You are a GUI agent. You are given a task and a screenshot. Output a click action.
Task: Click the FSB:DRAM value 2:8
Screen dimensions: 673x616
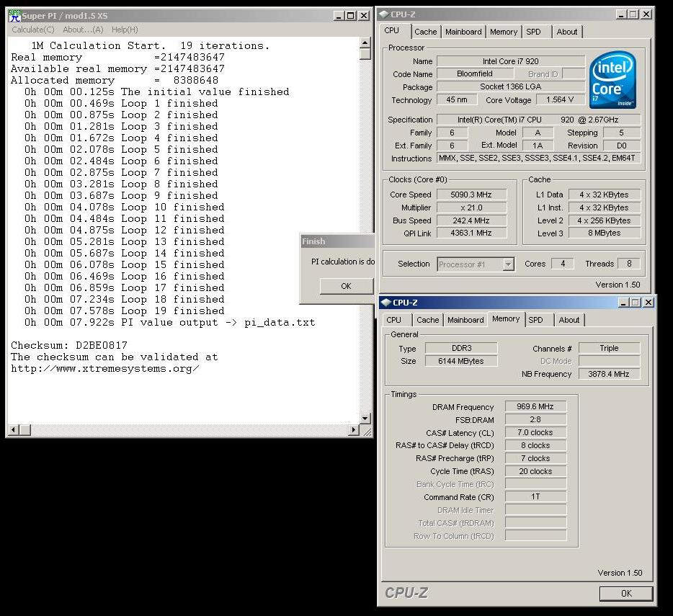535,419
